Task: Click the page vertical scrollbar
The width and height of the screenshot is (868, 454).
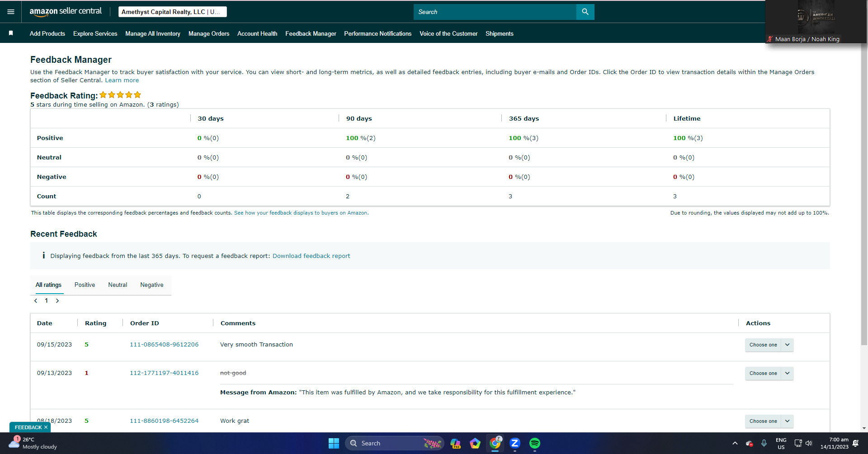Action: coord(864,194)
